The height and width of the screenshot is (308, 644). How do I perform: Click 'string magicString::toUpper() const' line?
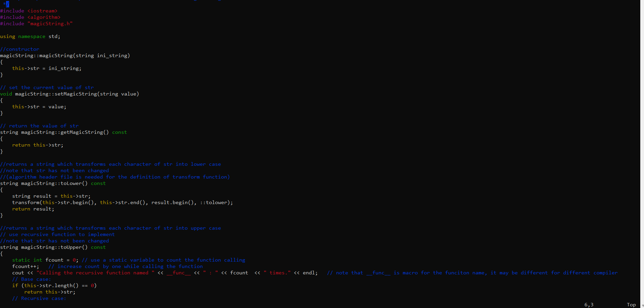click(x=53, y=247)
